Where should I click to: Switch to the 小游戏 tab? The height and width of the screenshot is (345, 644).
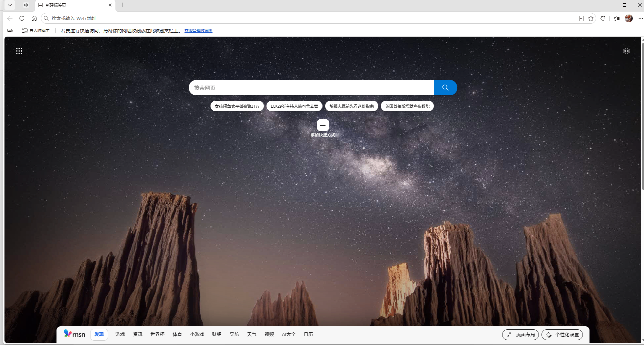coord(197,334)
